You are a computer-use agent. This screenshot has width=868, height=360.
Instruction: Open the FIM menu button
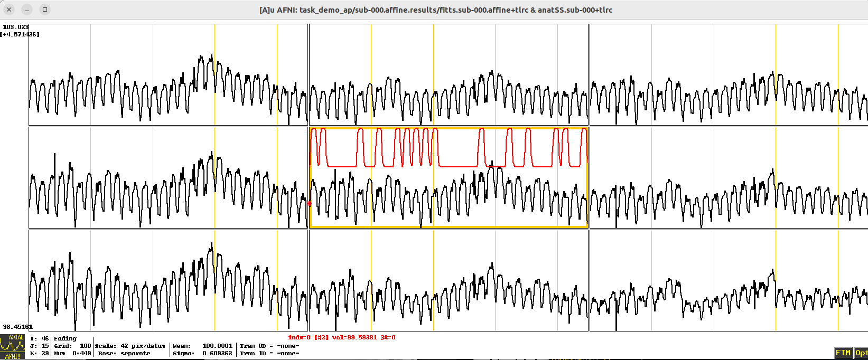tap(843, 353)
